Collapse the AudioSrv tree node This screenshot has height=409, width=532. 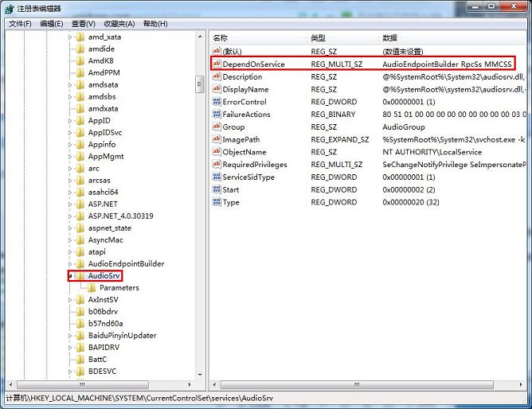70,275
